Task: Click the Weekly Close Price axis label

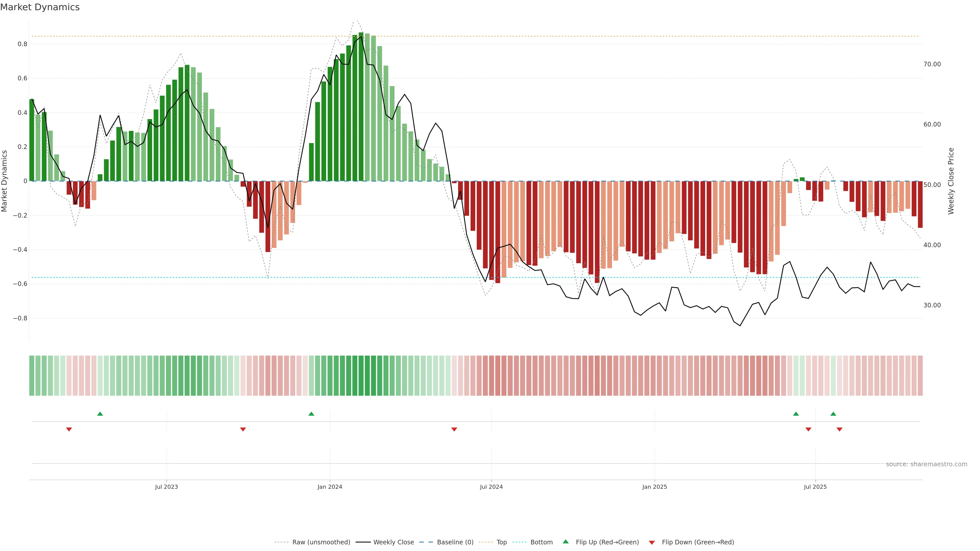Action: 951,181
